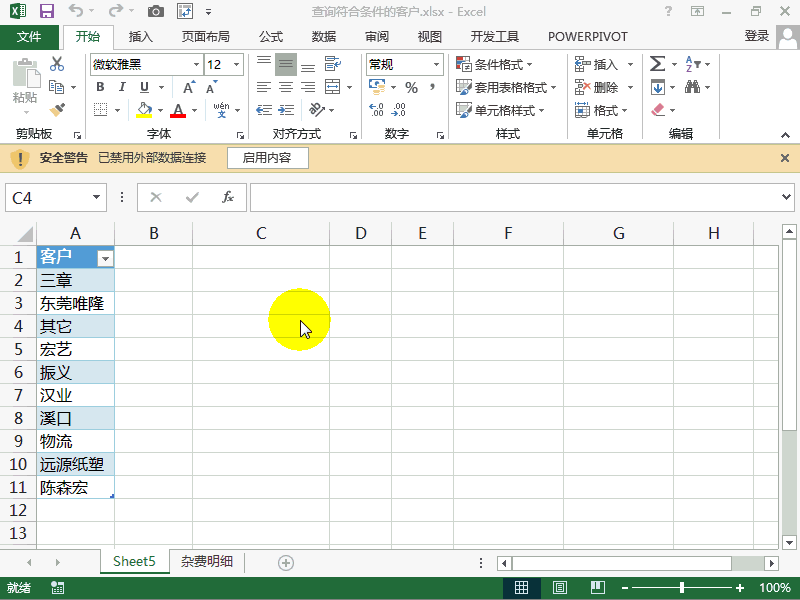Expand the formula bar
The image size is (800, 600).
pyautogui.click(x=786, y=196)
